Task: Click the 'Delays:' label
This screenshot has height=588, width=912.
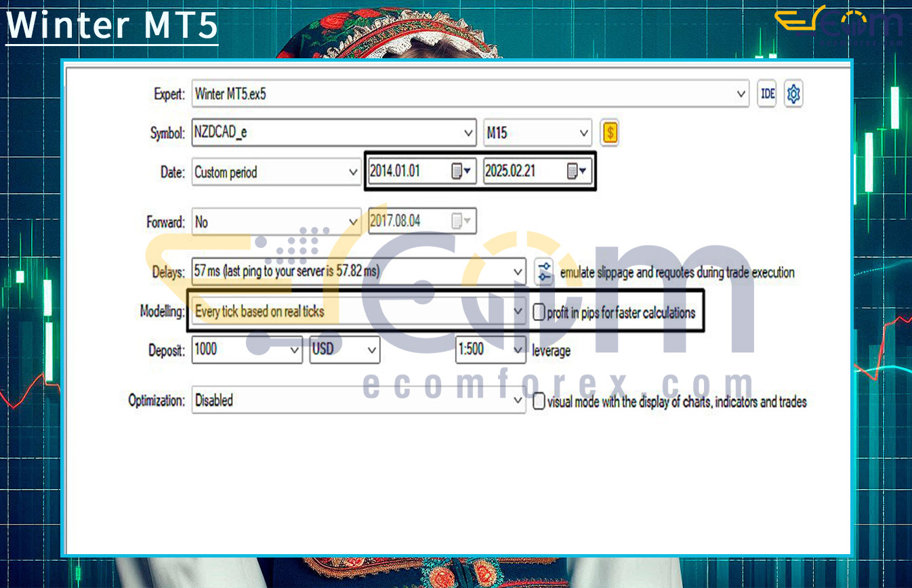Action: coord(168,272)
